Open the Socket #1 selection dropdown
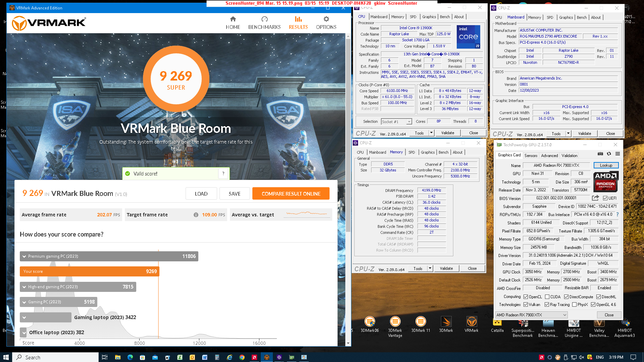 click(396, 122)
